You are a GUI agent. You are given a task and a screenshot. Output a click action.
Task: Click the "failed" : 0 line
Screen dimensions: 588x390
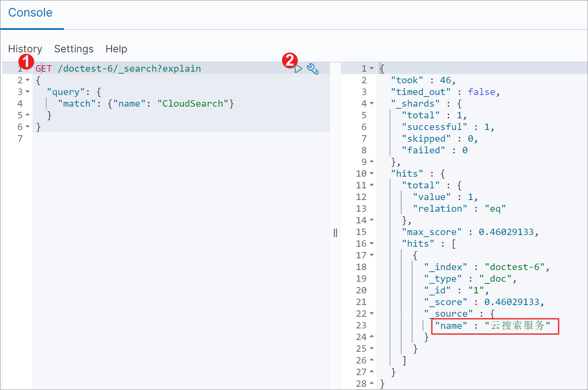435,150
